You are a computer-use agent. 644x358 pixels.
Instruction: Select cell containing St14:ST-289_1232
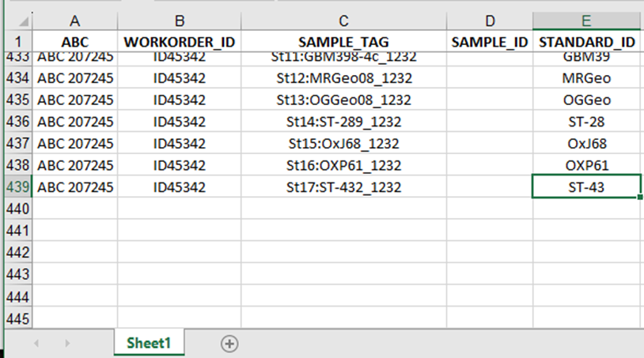click(x=343, y=122)
